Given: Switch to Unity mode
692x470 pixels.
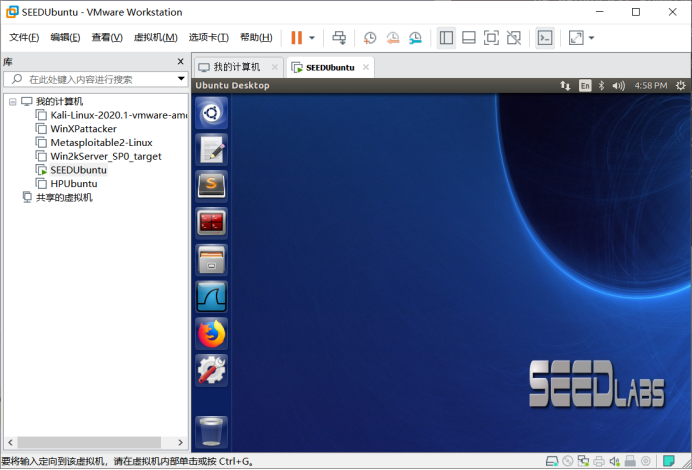Looking at the screenshot, I should coord(514,38).
